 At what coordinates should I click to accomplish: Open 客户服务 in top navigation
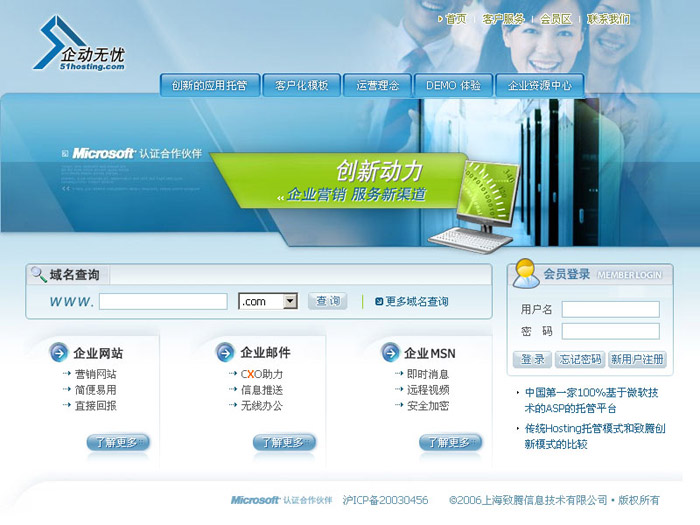point(503,19)
